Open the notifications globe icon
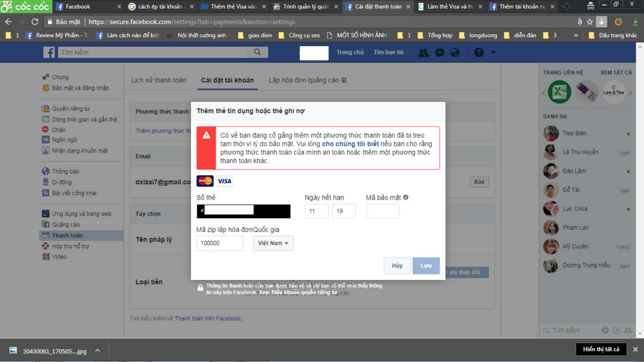 tap(455, 53)
